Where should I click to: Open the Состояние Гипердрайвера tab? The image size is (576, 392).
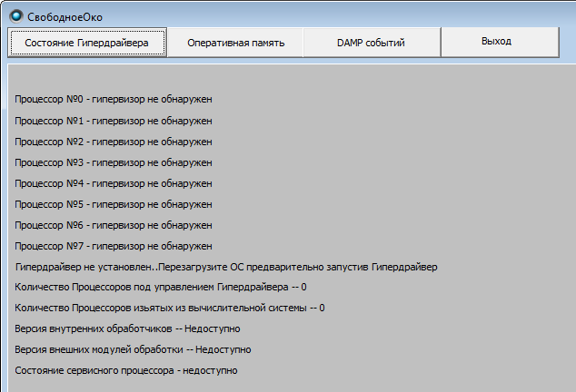point(87,43)
